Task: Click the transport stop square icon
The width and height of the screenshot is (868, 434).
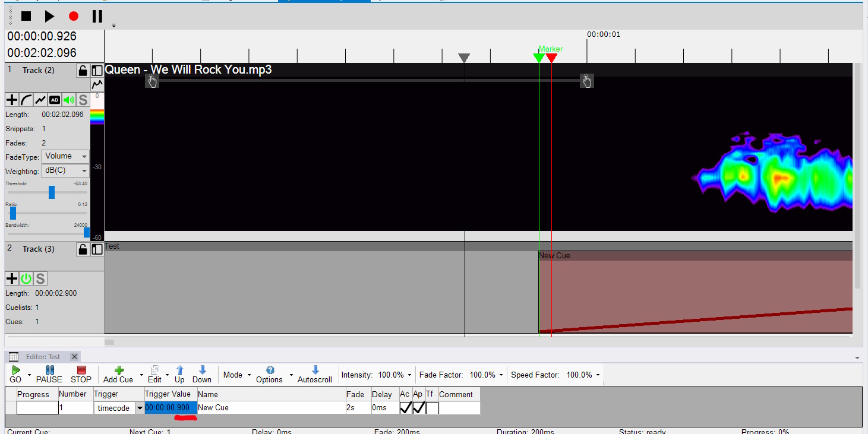Action: [26, 17]
